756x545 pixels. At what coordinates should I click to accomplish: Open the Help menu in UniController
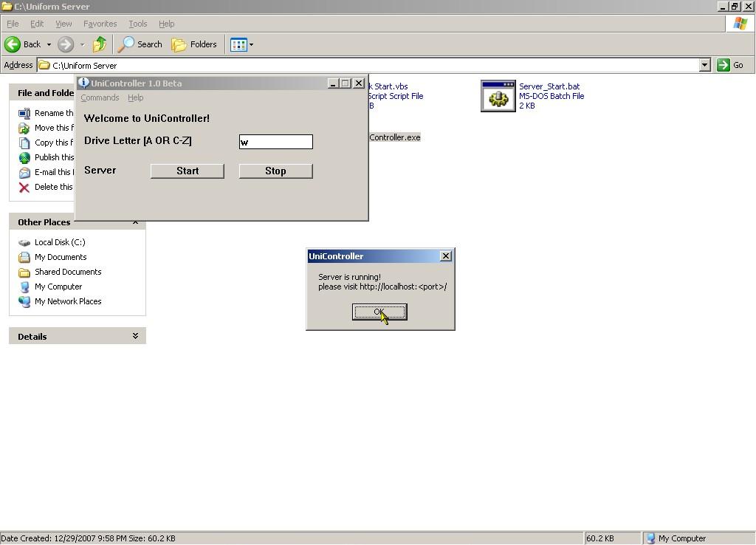(136, 97)
